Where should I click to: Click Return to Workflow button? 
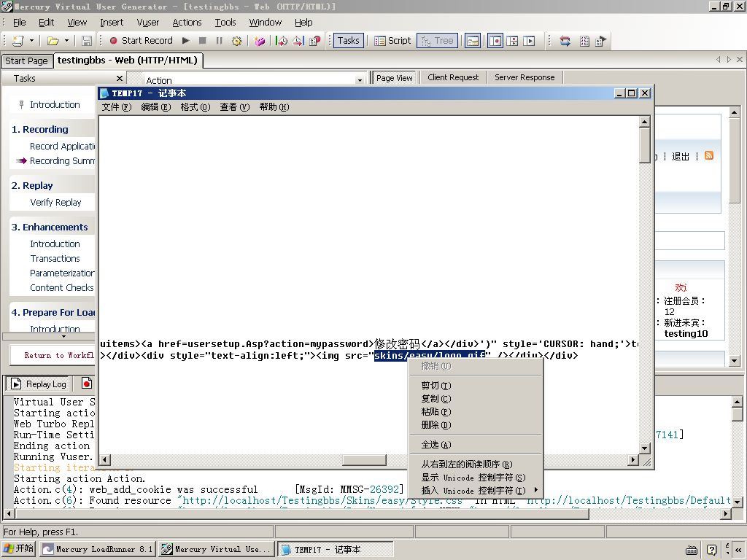click(x=53, y=355)
